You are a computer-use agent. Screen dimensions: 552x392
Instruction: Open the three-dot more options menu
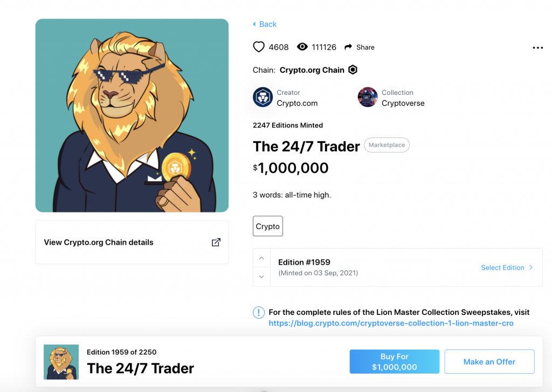click(x=537, y=47)
